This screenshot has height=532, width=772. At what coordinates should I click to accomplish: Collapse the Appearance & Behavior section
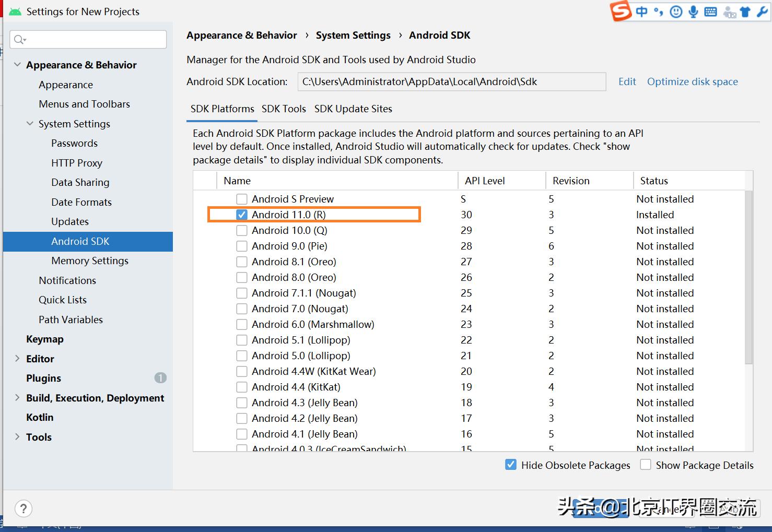coord(17,65)
